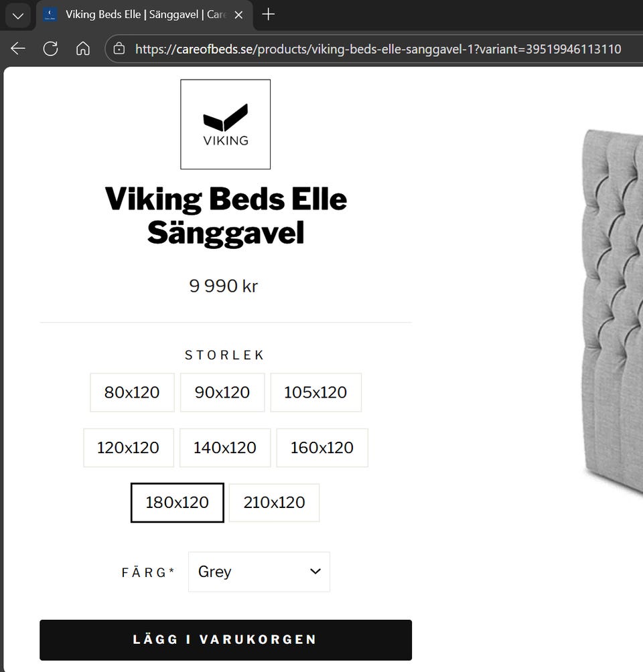Go to the browser home page
Screen dimensions: 643x672
(x=83, y=49)
